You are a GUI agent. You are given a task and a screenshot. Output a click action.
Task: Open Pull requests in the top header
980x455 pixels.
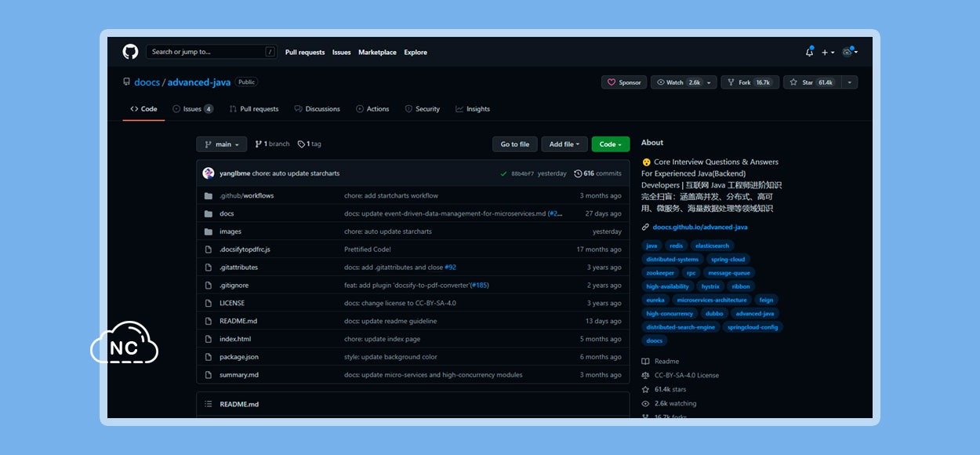[x=305, y=53]
